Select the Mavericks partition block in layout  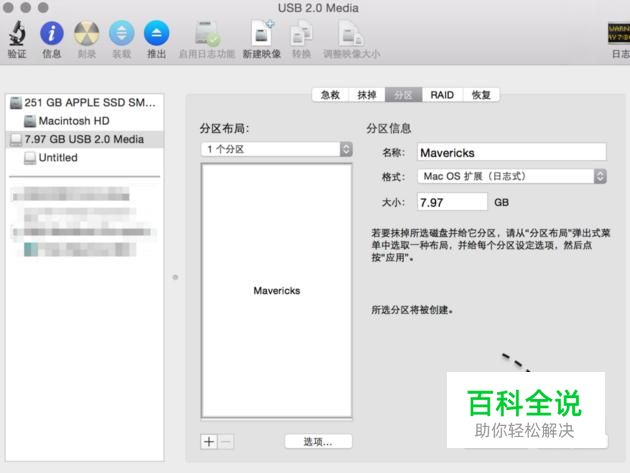coord(276,291)
